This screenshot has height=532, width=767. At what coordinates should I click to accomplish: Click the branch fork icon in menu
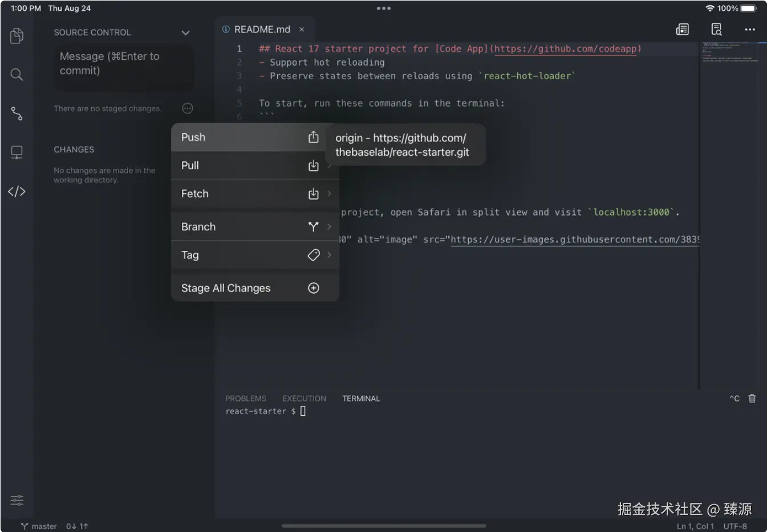[x=313, y=227]
